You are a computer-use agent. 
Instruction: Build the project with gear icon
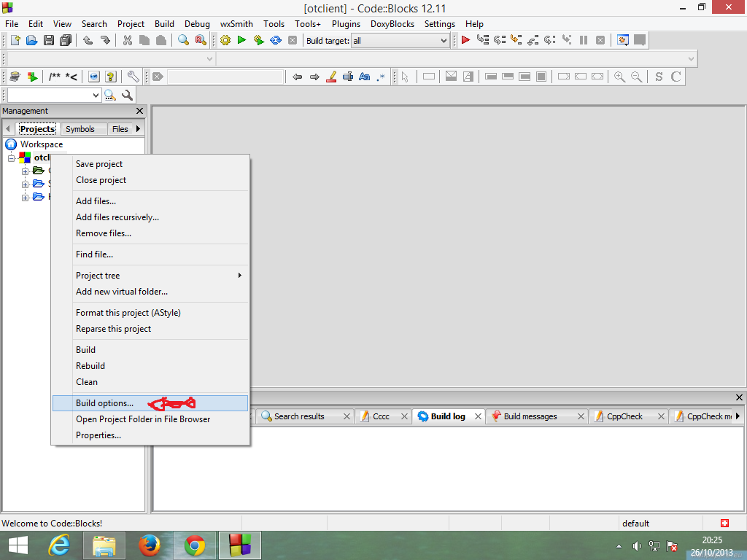tap(225, 41)
